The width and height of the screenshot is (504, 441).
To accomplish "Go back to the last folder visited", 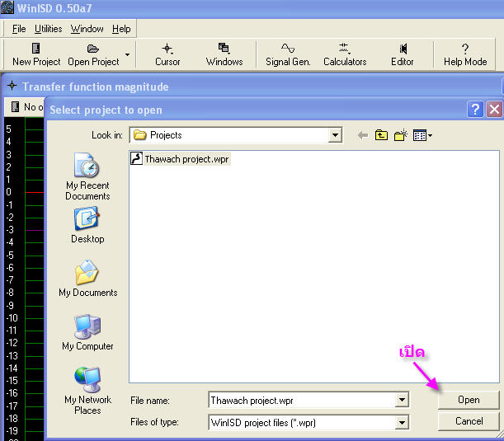I will pyautogui.click(x=363, y=135).
